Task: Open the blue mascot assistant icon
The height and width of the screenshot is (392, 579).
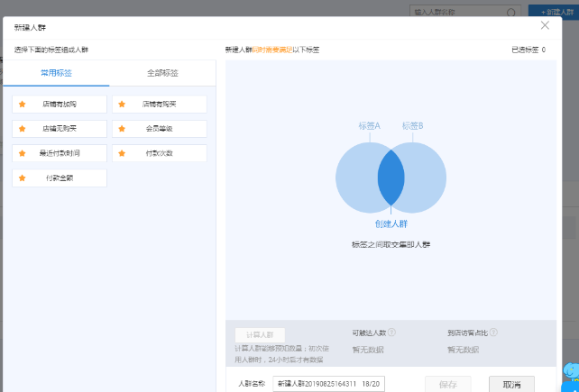Action: tap(570, 374)
